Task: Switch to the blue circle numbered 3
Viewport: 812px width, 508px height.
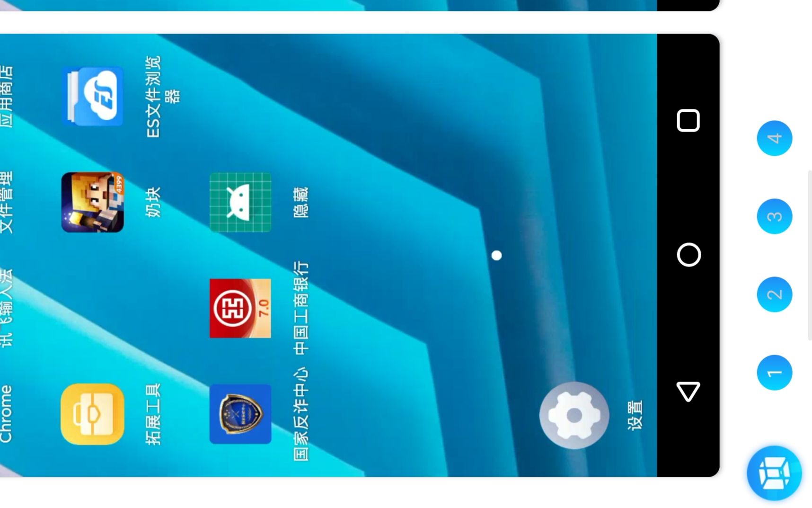Action: [774, 216]
